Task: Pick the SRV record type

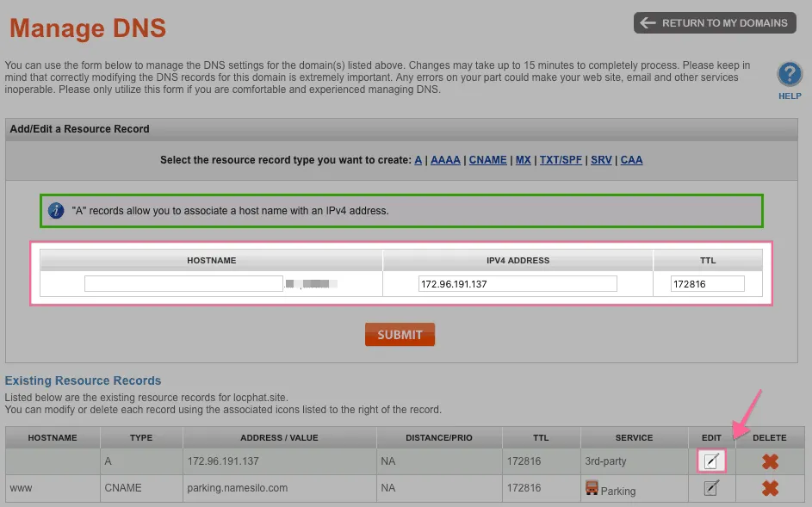Action: 601,160
